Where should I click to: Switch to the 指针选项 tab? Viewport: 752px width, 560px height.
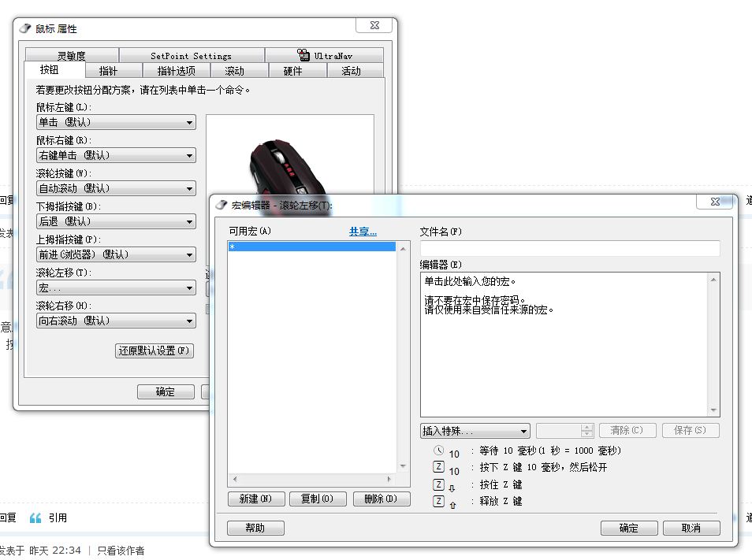coord(176,71)
